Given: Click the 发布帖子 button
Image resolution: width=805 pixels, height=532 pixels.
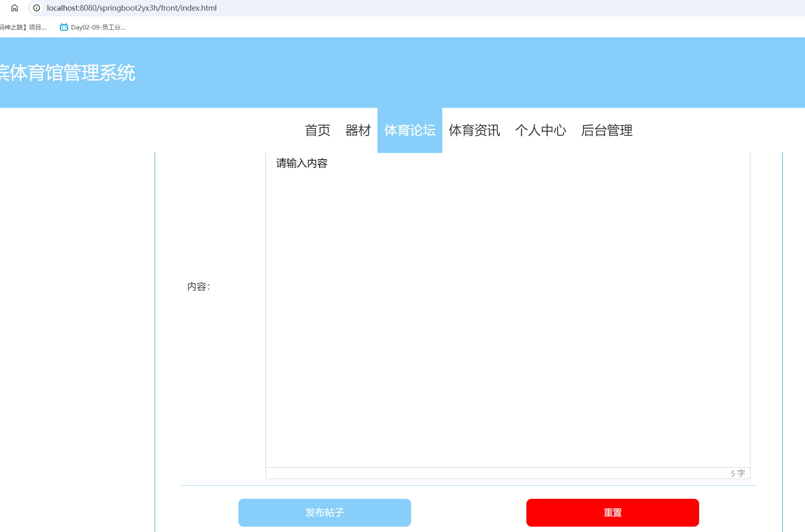Looking at the screenshot, I should coord(324,512).
